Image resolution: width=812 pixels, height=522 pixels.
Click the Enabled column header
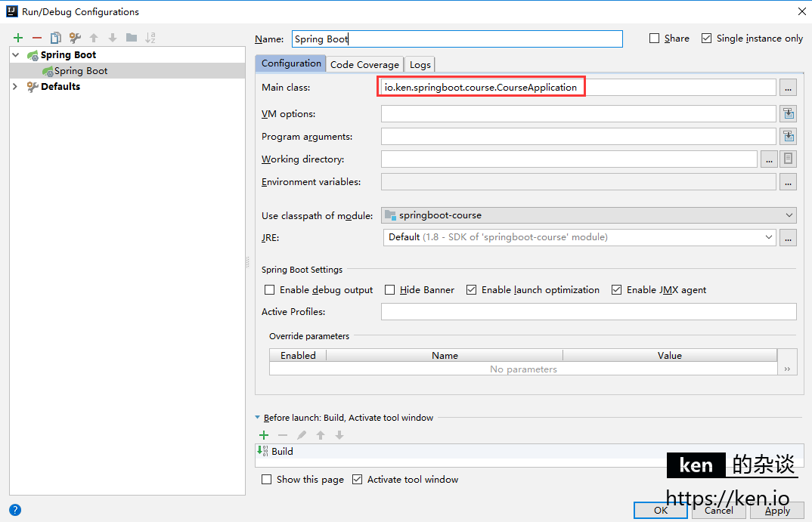coord(298,355)
